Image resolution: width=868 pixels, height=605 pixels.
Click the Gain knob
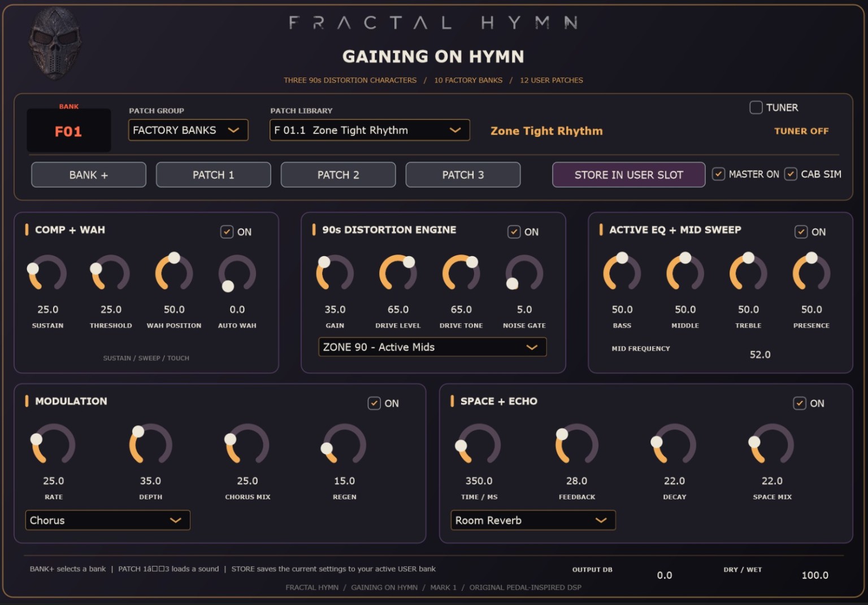click(335, 274)
